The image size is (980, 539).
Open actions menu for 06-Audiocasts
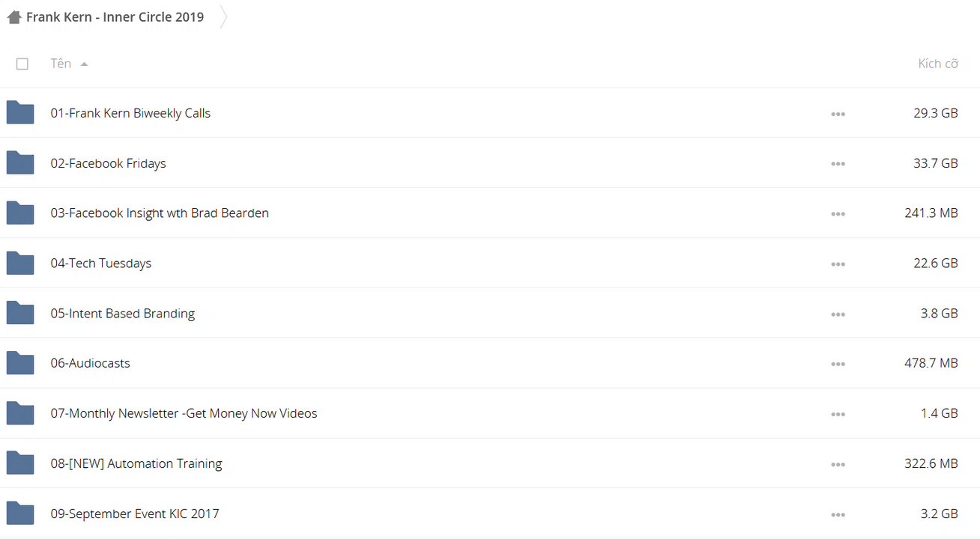[838, 364]
